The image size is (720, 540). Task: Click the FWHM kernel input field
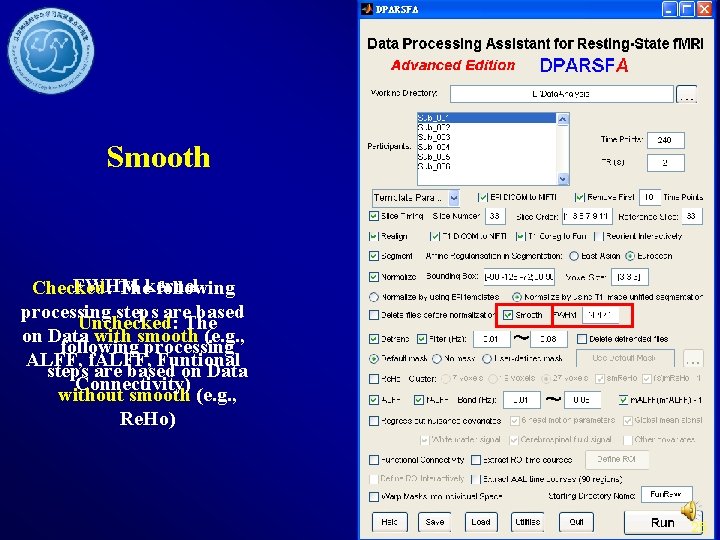(601, 315)
